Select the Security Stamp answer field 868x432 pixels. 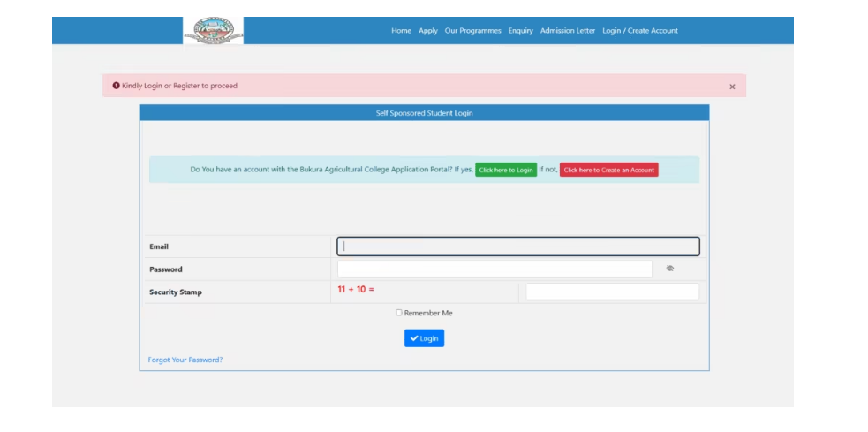(612, 292)
